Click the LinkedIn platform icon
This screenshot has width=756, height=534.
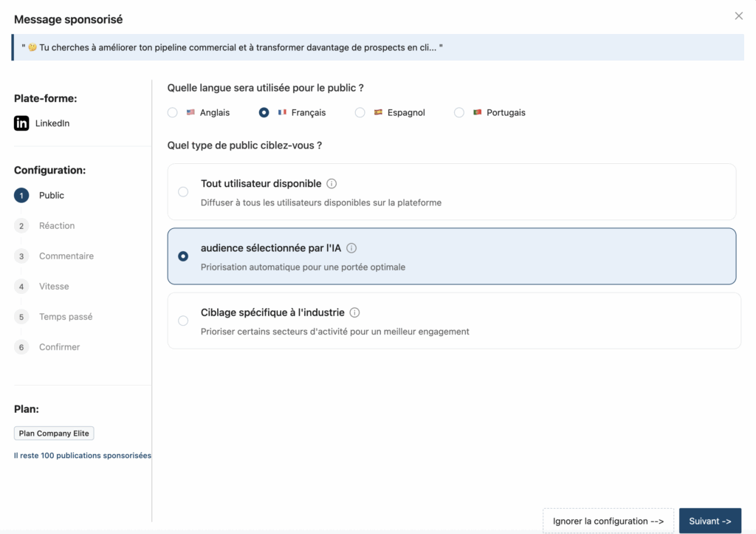click(x=21, y=123)
